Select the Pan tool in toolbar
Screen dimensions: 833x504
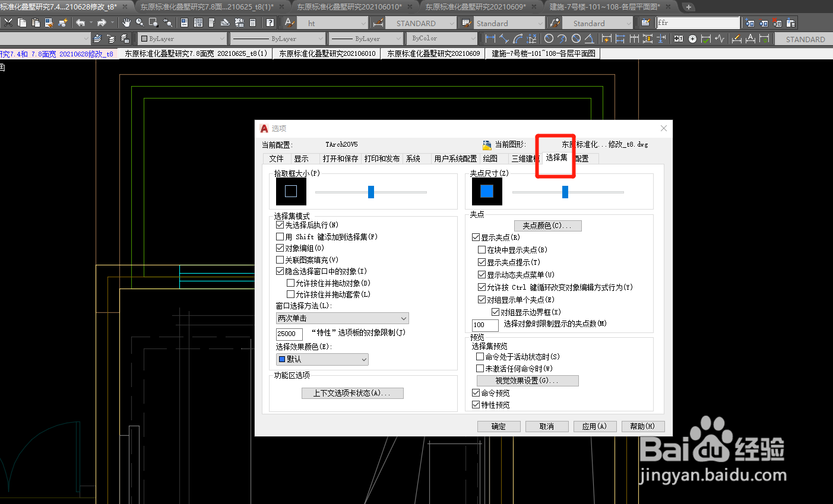click(126, 22)
